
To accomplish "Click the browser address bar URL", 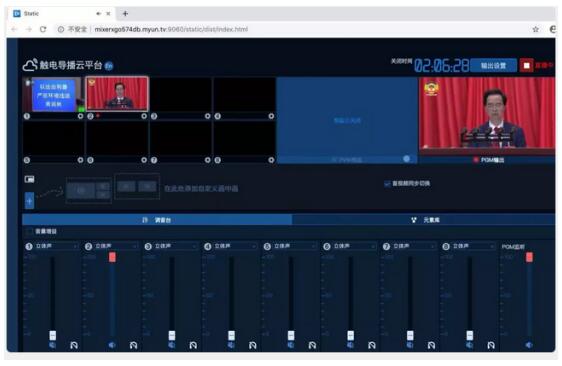I will pyautogui.click(x=171, y=29).
